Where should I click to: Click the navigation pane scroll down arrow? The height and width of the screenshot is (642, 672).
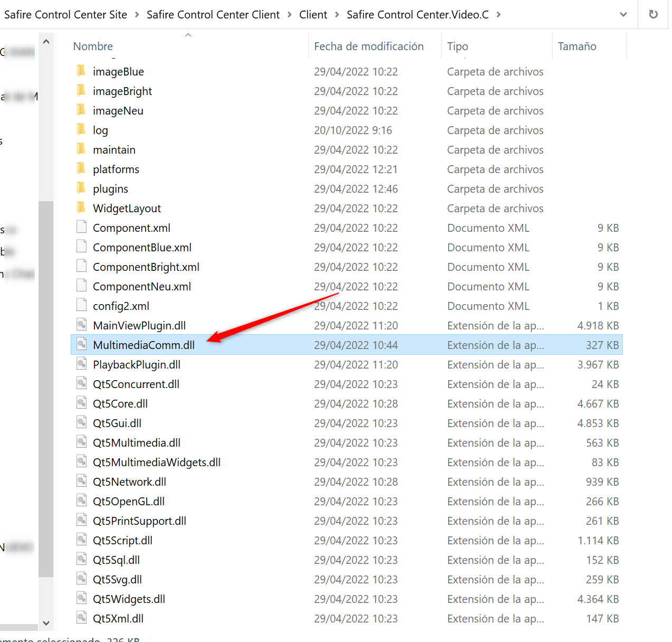[x=46, y=623]
